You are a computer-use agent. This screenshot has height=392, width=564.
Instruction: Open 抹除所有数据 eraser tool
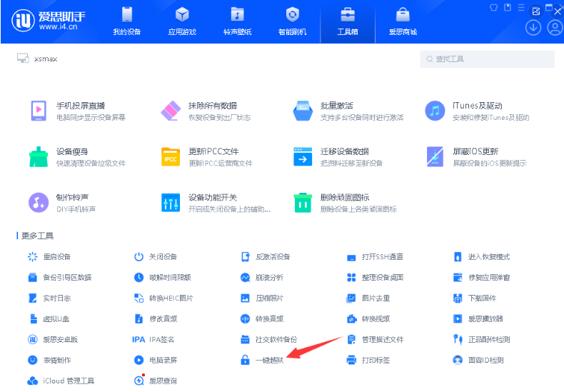click(x=206, y=111)
